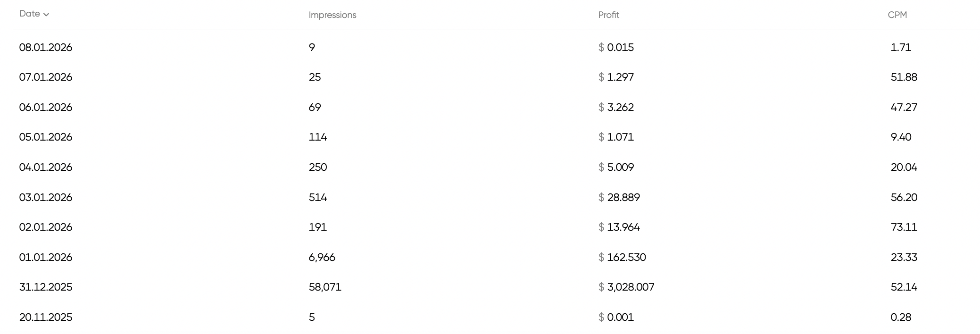The image size is (980, 334).
Task: Click the profit value $ 28.889
Action: pos(619,197)
